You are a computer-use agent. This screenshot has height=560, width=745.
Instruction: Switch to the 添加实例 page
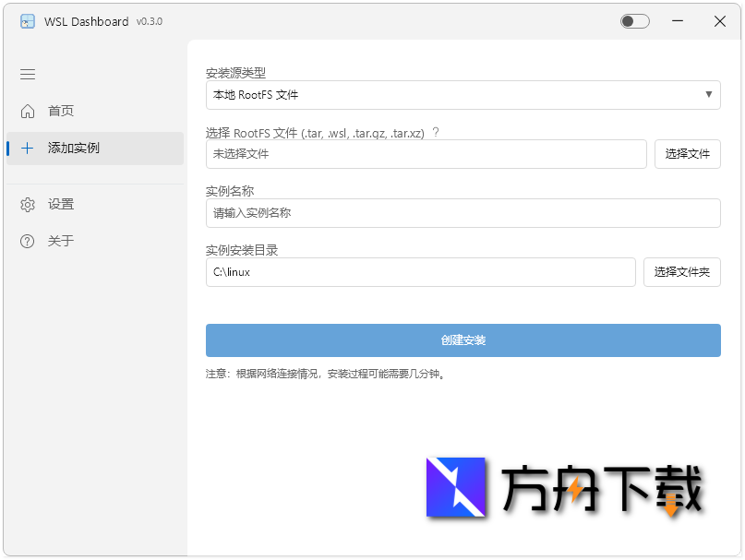point(67,148)
